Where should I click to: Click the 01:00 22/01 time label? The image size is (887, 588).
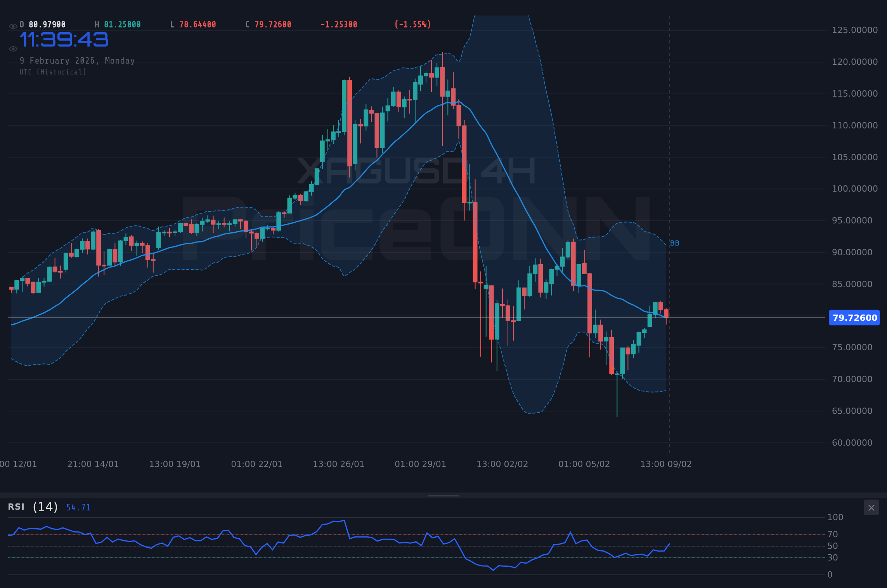point(257,464)
